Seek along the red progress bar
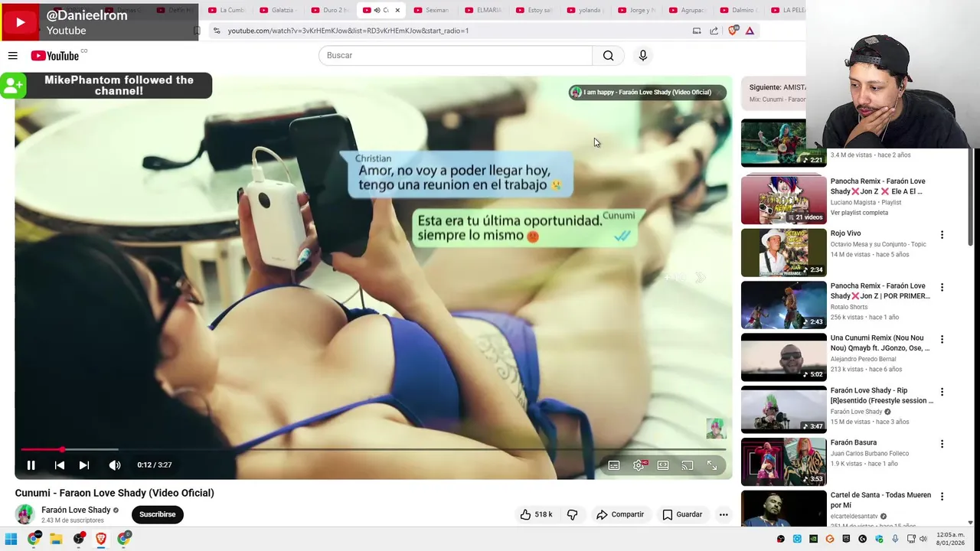This screenshot has height=551, width=980. [373, 449]
